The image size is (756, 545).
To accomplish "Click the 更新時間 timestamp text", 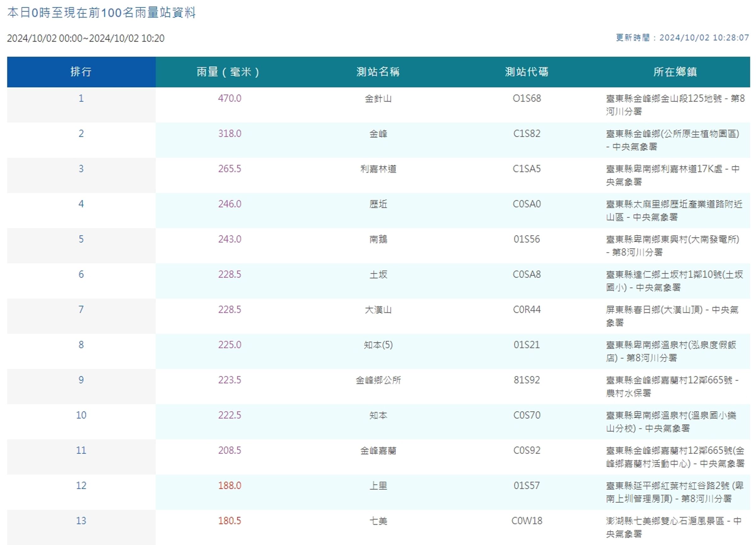I will [682, 38].
